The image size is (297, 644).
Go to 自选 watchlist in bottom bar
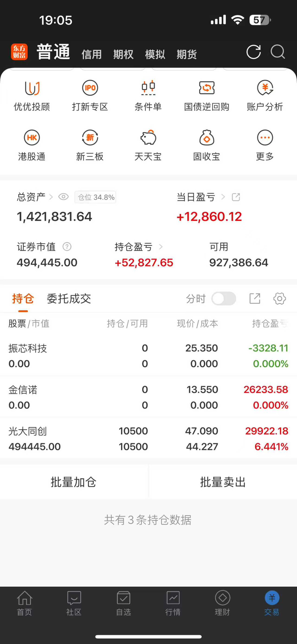(124, 603)
